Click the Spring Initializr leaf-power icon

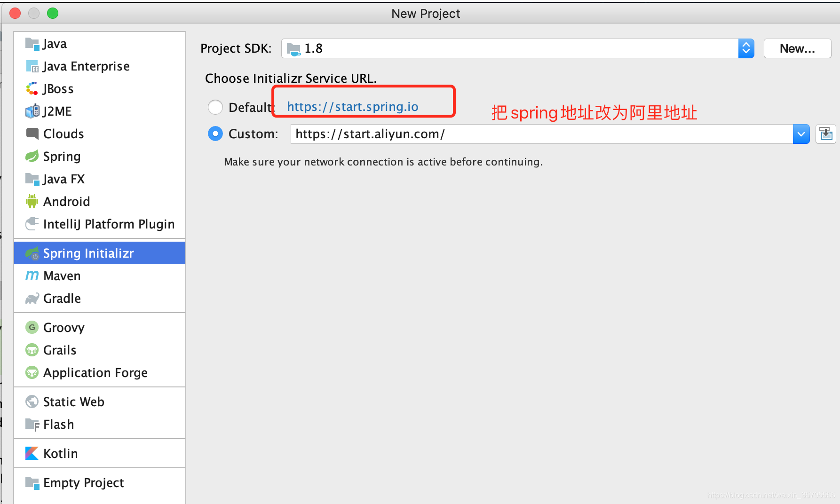click(x=32, y=253)
